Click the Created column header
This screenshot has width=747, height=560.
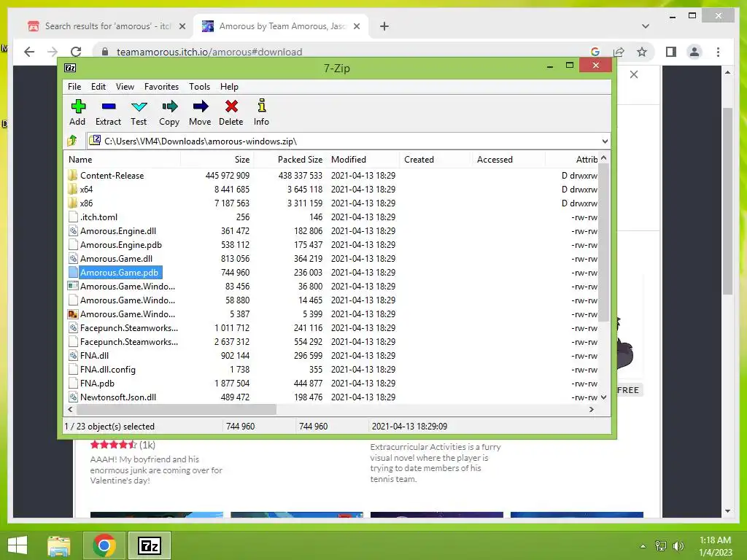click(x=436, y=160)
